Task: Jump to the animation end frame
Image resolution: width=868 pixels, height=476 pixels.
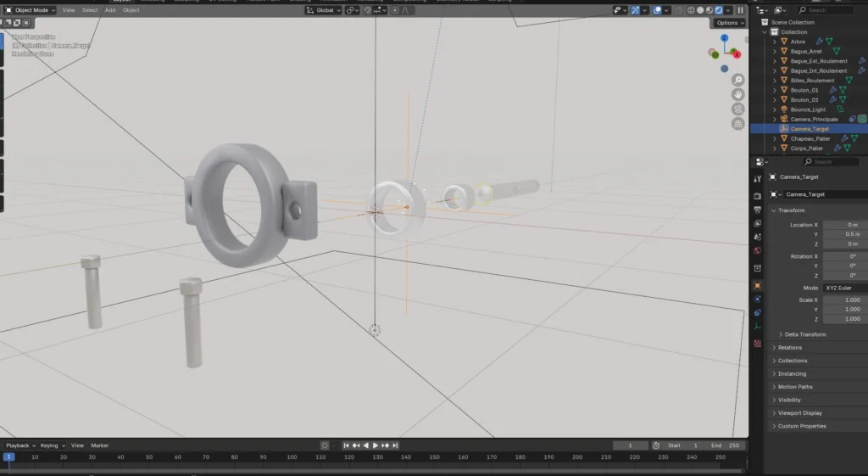Action: pos(395,445)
